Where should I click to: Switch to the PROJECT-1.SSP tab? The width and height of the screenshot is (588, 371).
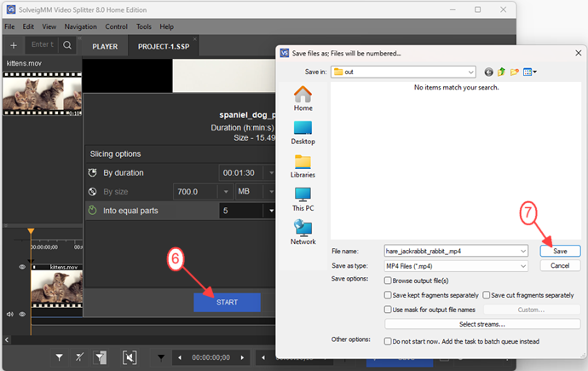pyautogui.click(x=164, y=47)
